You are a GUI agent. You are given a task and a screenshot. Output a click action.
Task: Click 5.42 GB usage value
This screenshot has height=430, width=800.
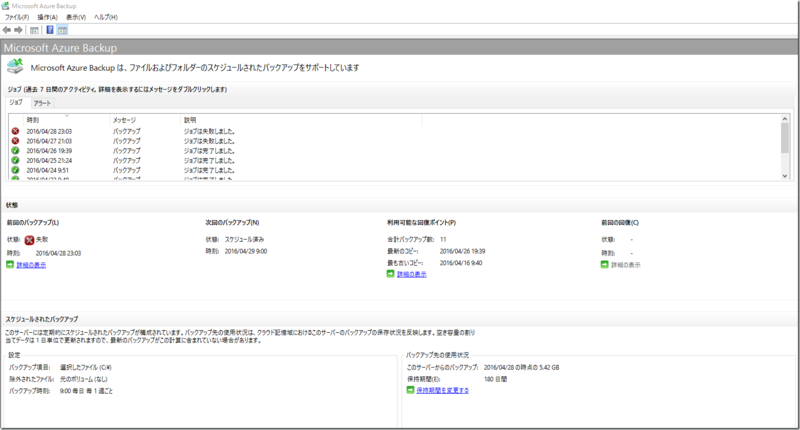pos(548,367)
